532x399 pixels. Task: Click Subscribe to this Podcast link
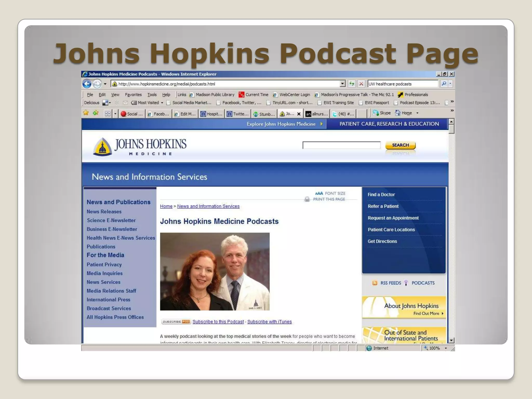click(218, 322)
